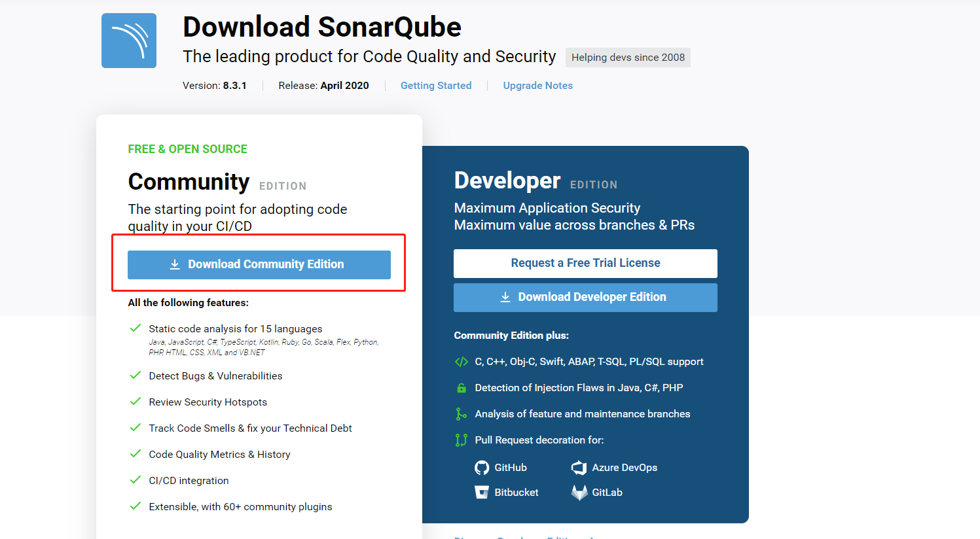
Task: Click the 'Developer' edition heading
Action: [x=507, y=181]
